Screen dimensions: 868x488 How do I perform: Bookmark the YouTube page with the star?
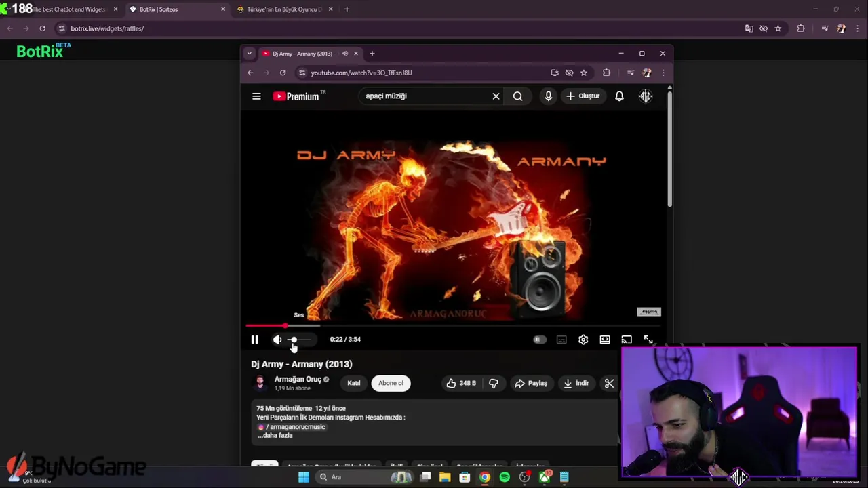pos(583,73)
